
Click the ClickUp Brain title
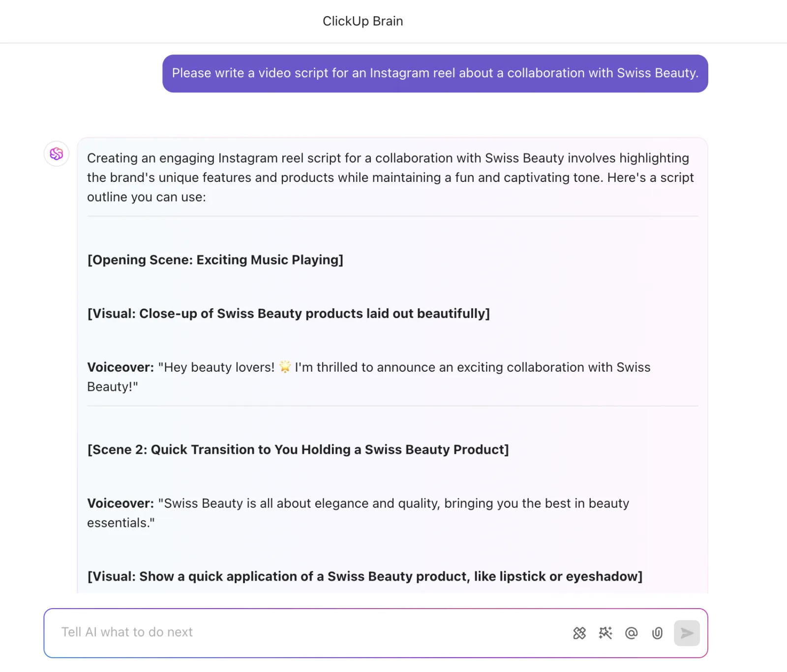pos(363,21)
